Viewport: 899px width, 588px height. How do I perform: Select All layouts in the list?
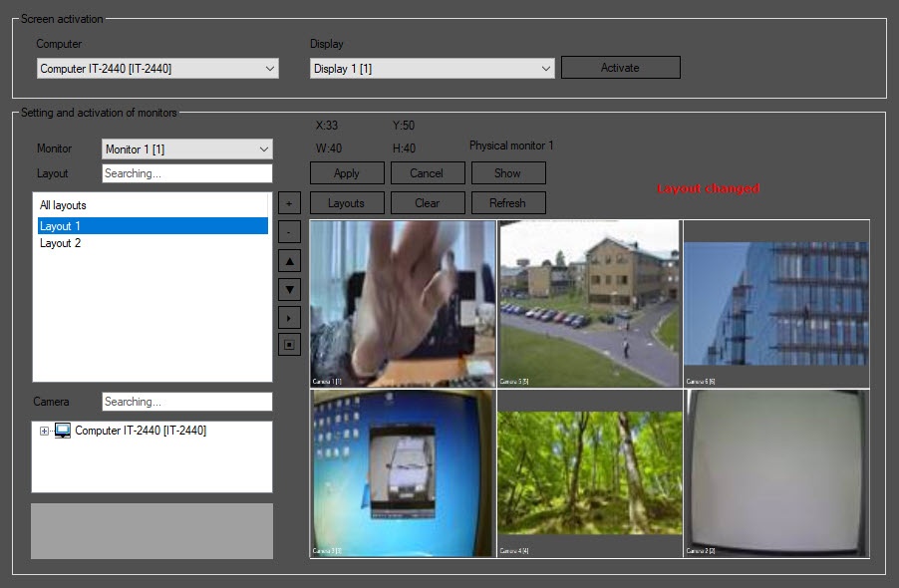point(63,205)
